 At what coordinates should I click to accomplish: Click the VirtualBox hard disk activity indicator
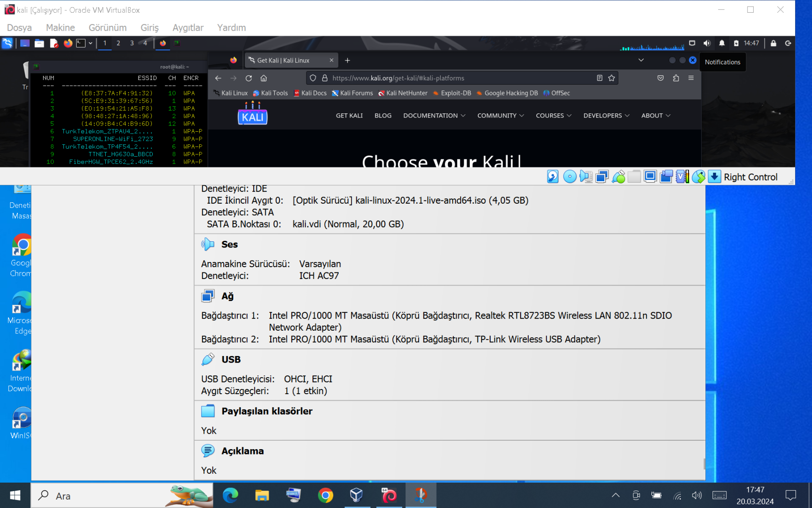[x=553, y=177]
